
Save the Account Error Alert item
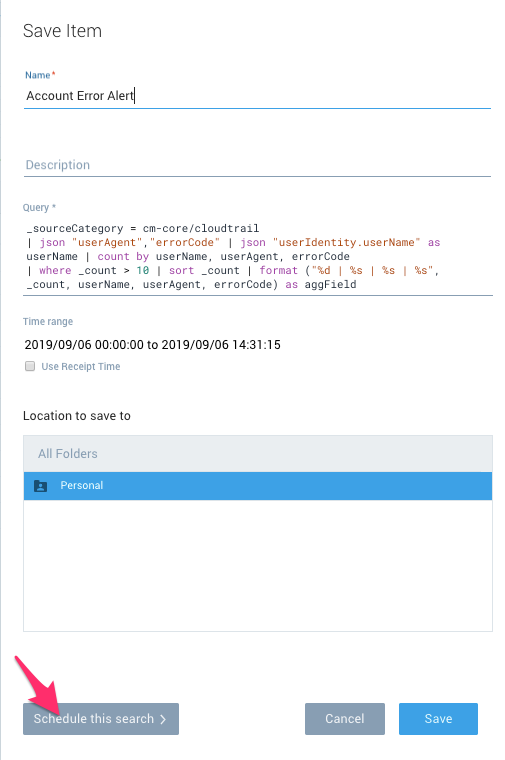(438, 719)
